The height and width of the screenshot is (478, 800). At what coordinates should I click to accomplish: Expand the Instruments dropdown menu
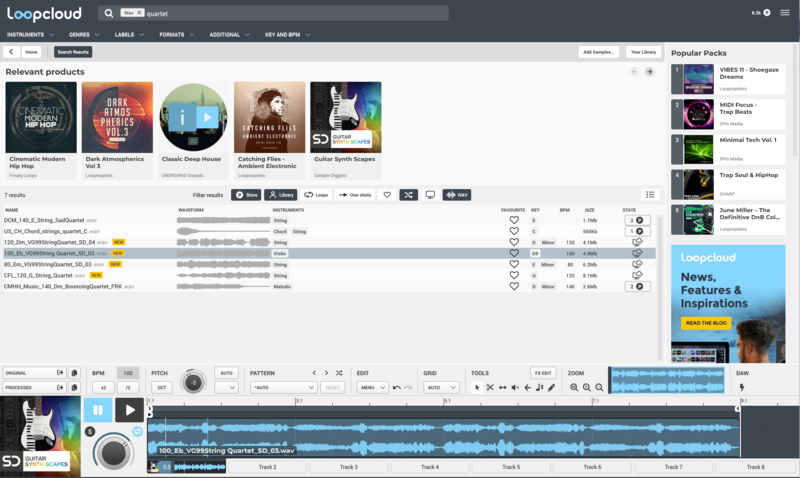click(x=30, y=35)
